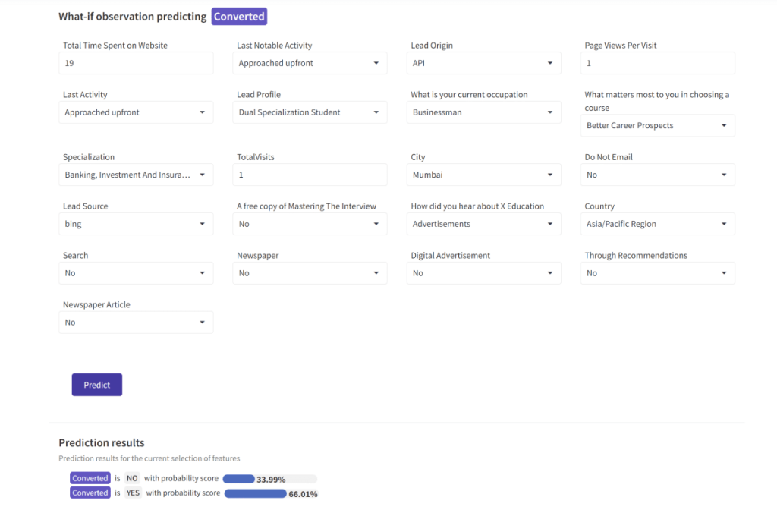Open the current occupation dropdown
This screenshot has height=532, width=777.
(x=483, y=112)
